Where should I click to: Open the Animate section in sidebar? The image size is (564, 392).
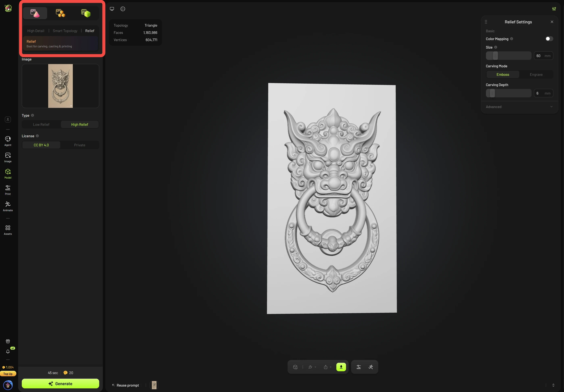[8, 206]
